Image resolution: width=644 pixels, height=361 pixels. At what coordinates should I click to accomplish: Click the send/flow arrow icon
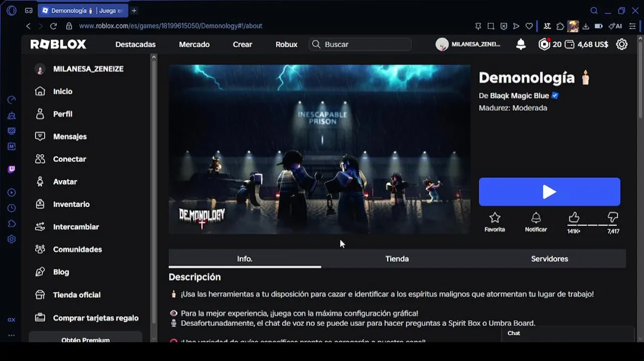coord(516,26)
